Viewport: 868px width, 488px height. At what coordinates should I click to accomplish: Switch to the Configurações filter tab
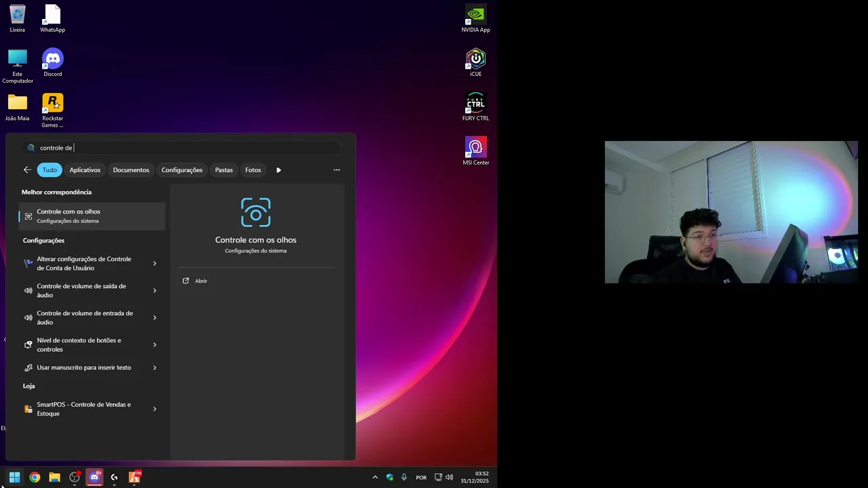tap(182, 170)
